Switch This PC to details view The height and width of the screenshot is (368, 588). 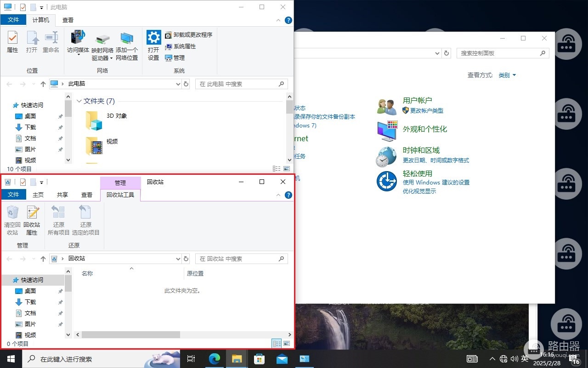coord(277,169)
